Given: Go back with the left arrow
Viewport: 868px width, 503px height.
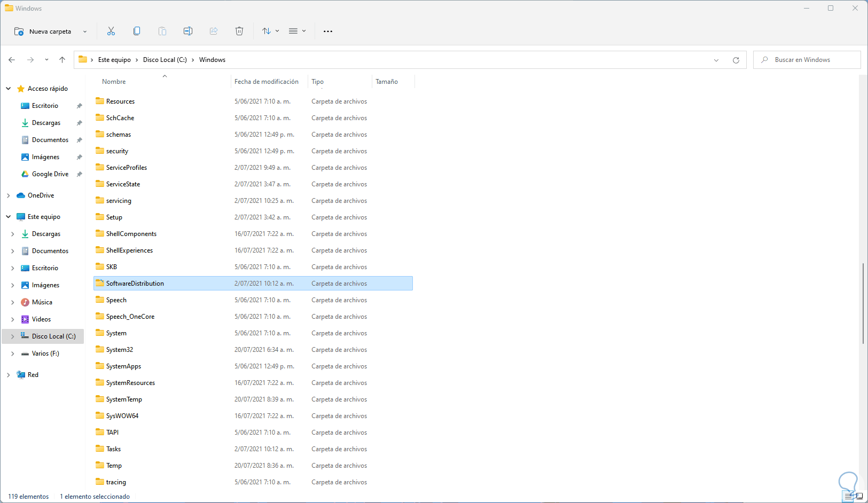Looking at the screenshot, I should 12,60.
